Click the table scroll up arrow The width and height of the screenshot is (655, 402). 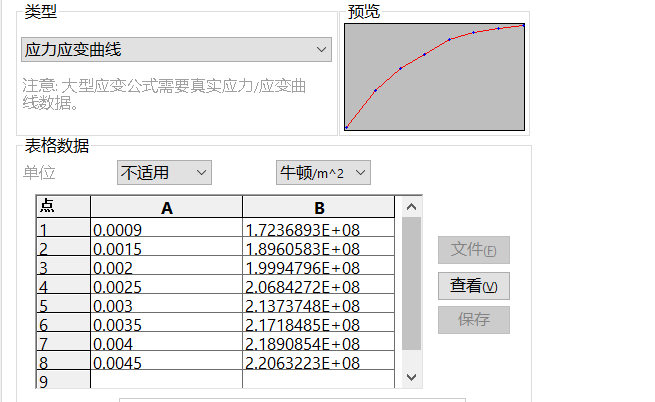[x=411, y=207]
